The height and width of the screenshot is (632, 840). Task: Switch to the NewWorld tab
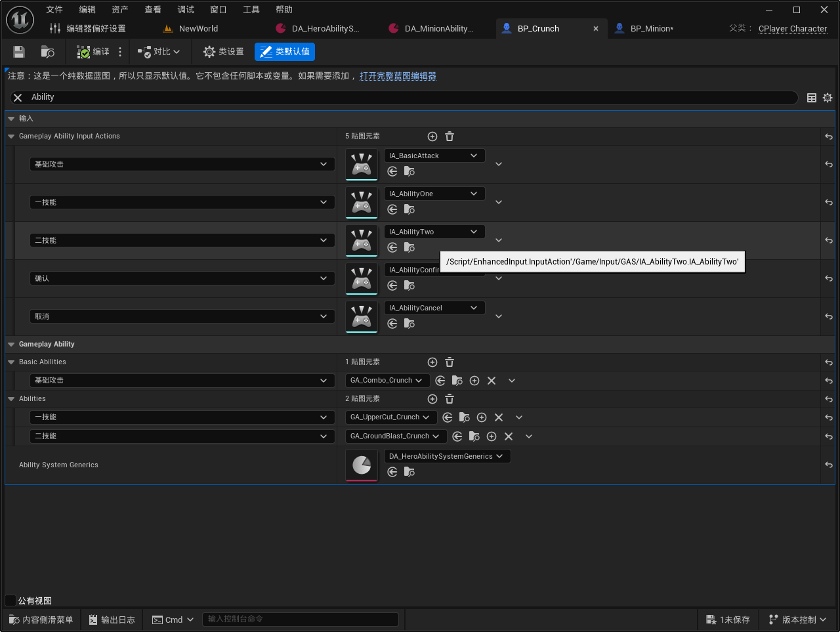pyautogui.click(x=198, y=29)
